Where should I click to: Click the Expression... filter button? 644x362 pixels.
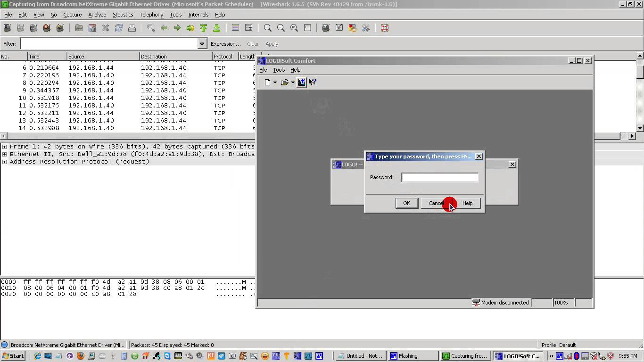[x=226, y=44]
